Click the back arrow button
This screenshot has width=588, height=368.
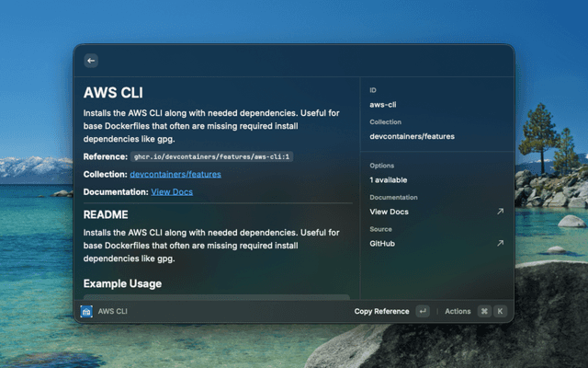coord(91,61)
